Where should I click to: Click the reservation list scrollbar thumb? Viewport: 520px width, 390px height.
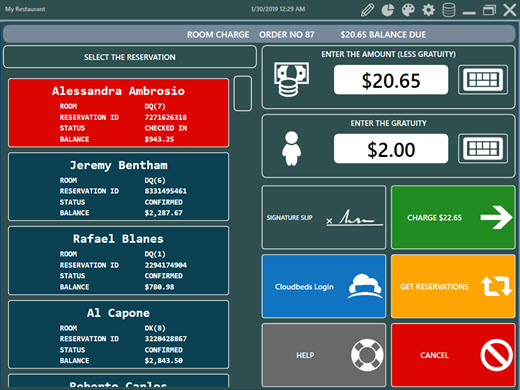tap(243, 93)
